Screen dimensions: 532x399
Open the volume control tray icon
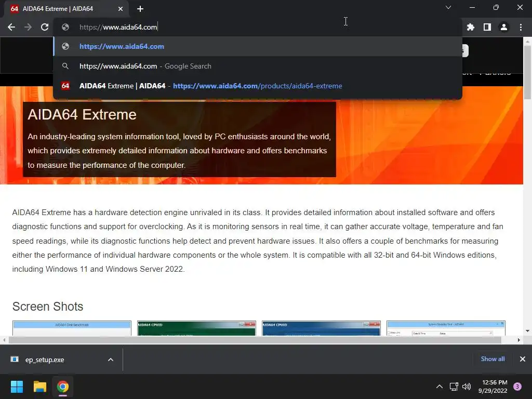coord(467,387)
